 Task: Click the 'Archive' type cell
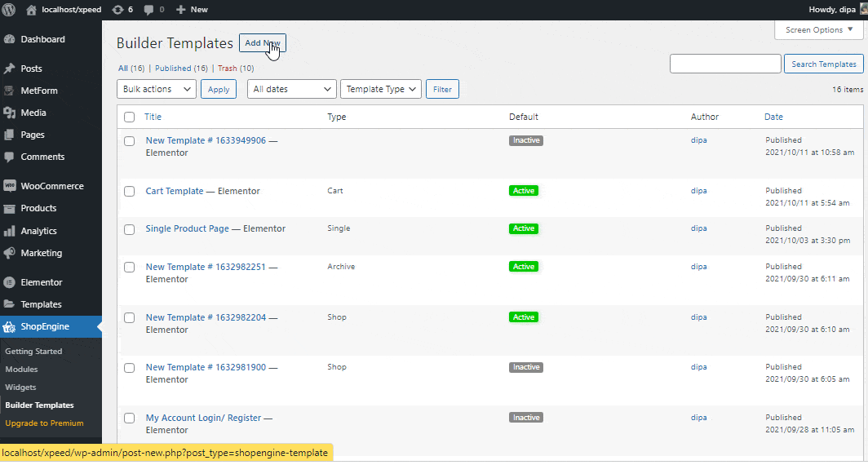[341, 267]
